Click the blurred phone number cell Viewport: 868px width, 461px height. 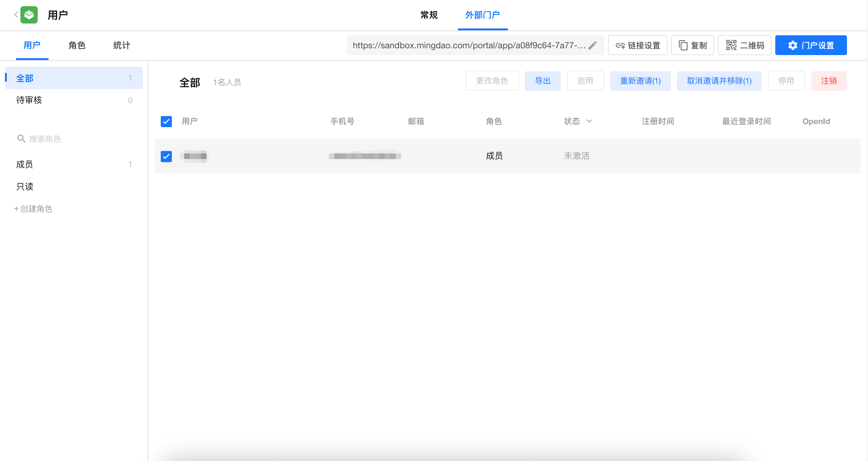tap(365, 156)
